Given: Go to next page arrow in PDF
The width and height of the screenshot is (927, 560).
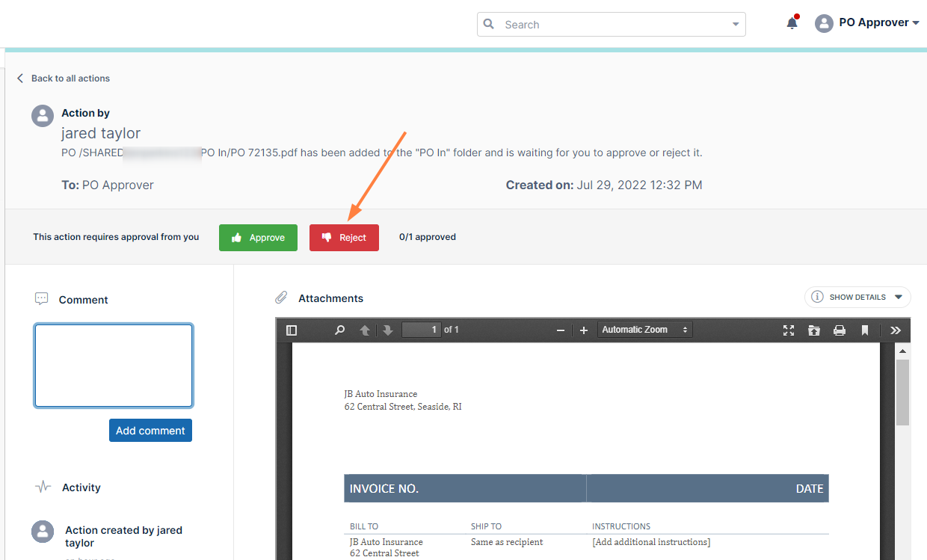Looking at the screenshot, I should [387, 330].
